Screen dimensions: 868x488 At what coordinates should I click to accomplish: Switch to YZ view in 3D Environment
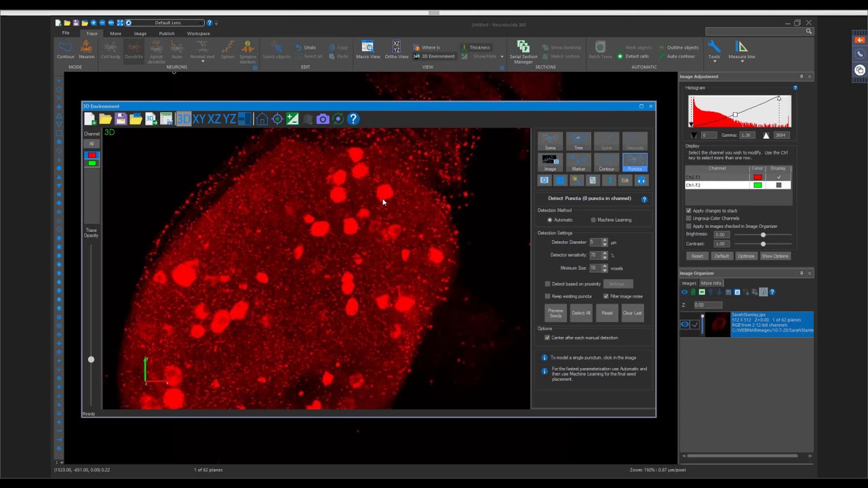(229, 119)
